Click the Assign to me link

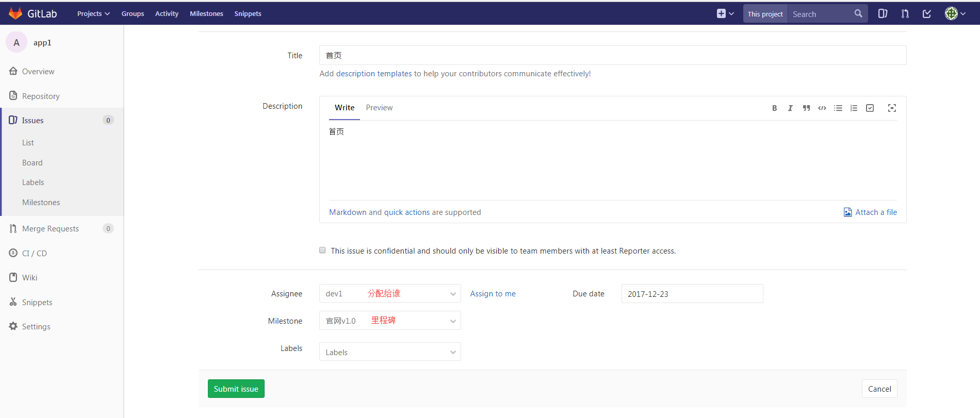[x=493, y=294]
